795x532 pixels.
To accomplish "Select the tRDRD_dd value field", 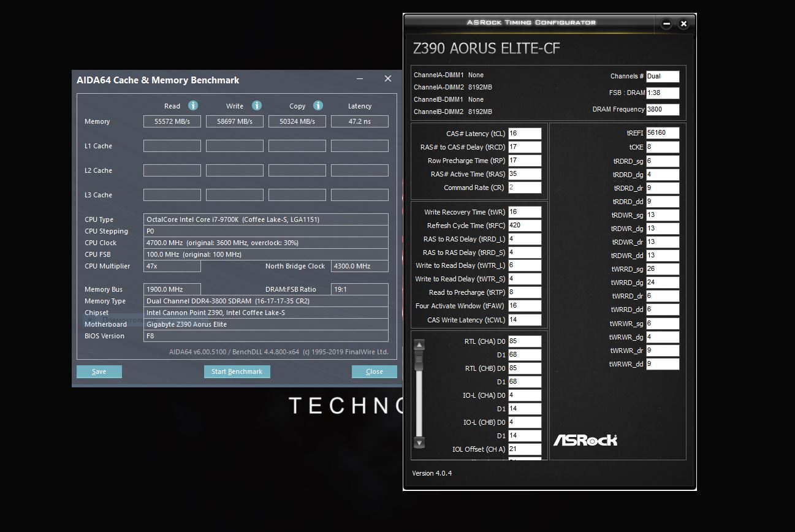I will tap(663, 202).
